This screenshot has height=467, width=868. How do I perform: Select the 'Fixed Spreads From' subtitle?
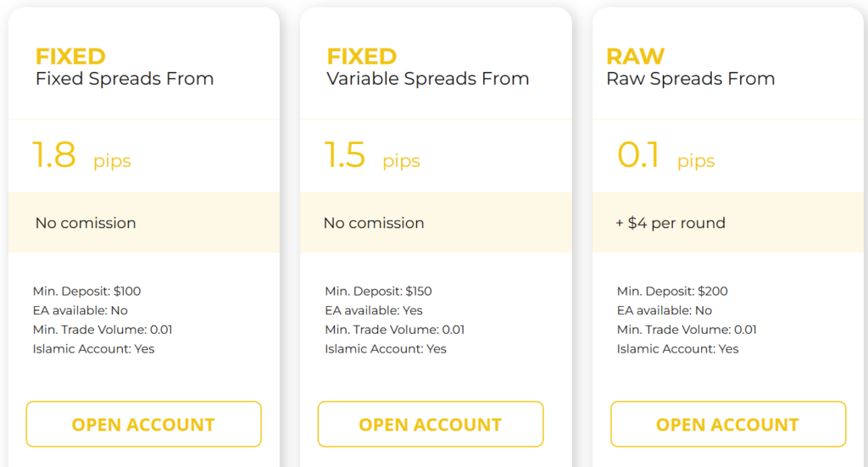[x=125, y=79]
